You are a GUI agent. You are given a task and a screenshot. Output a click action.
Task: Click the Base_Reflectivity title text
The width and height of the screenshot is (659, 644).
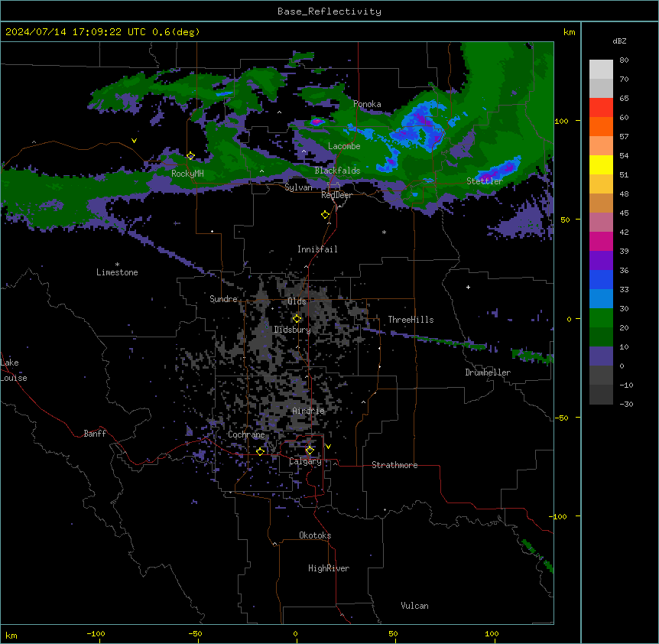[329, 11]
